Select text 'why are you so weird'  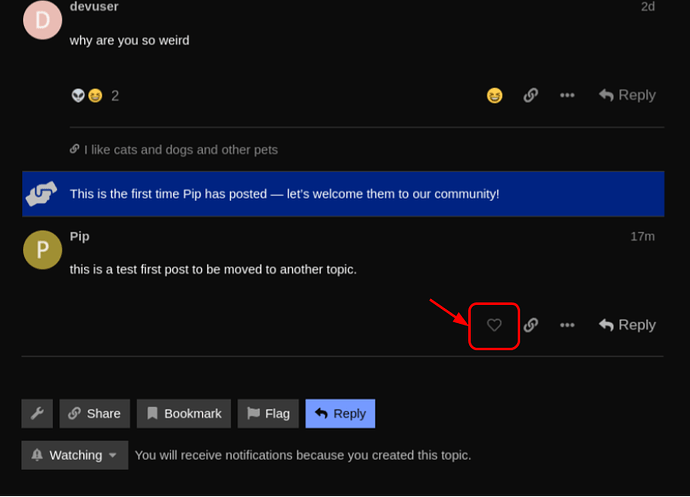click(x=129, y=40)
